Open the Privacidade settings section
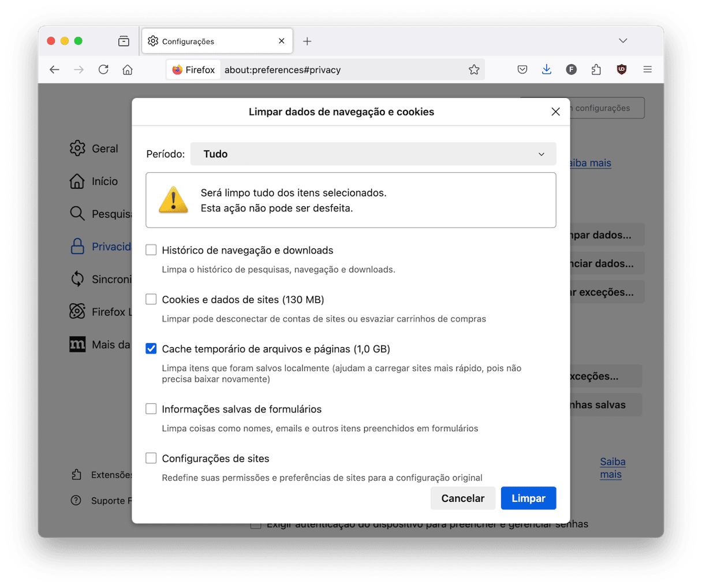Viewport: 702px width, 588px height. click(100, 247)
